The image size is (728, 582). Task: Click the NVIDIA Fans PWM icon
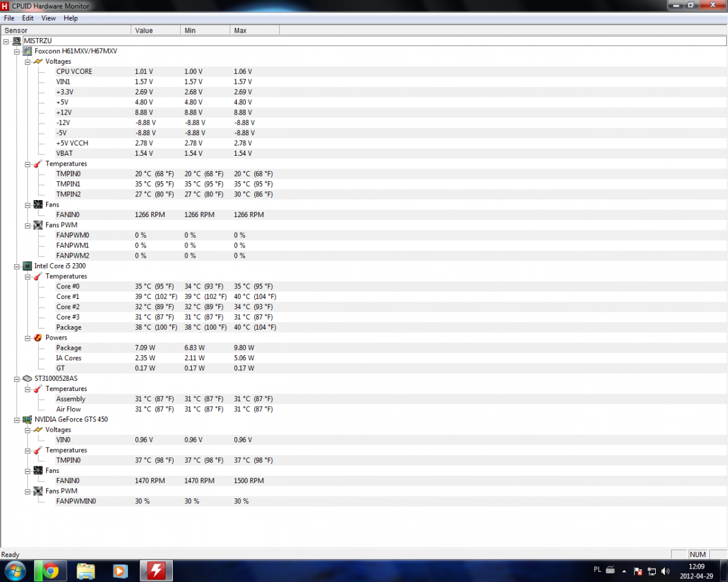coord(38,491)
